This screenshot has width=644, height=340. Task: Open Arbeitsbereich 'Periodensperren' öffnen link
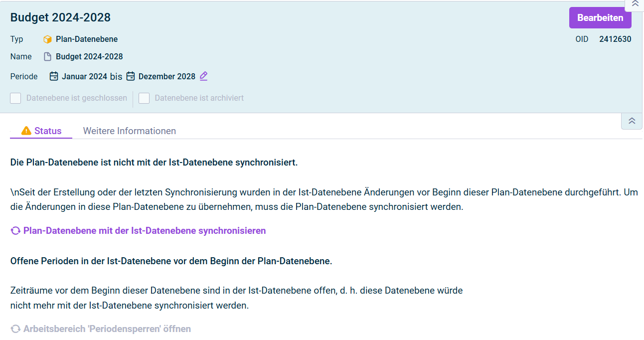pos(107,329)
